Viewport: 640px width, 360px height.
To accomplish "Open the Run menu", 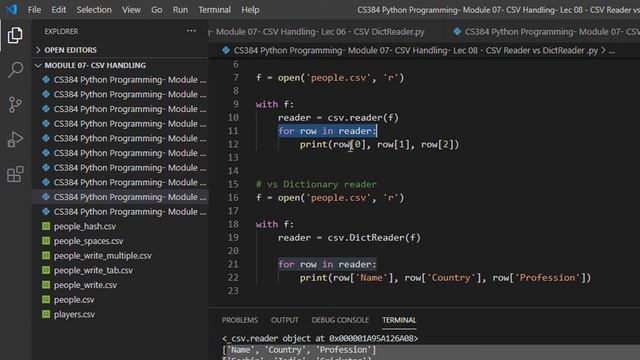I will pyautogui.click(x=180, y=9).
